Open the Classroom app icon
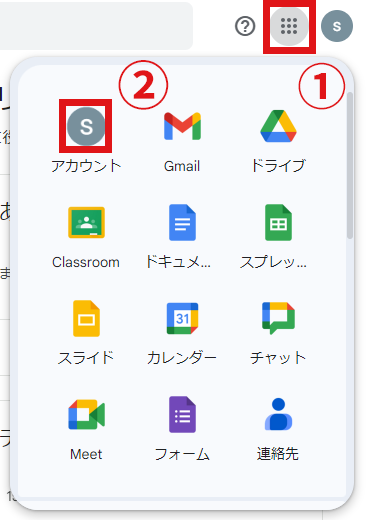Screen dimensions: 371x520 [86, 222]
